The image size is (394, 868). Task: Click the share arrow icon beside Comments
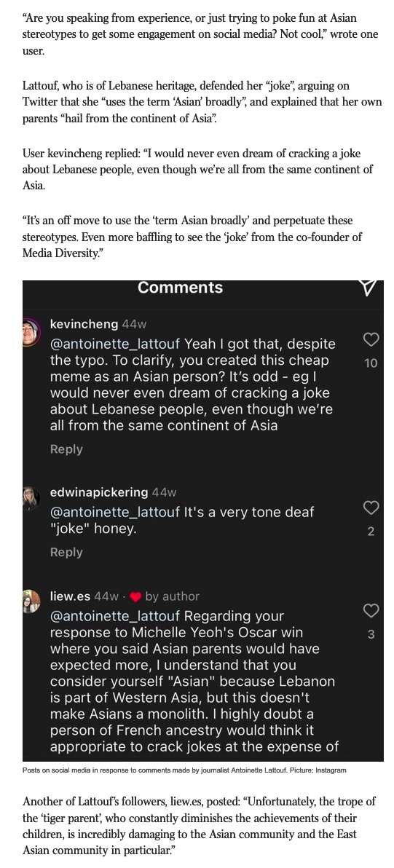(369, 286)
